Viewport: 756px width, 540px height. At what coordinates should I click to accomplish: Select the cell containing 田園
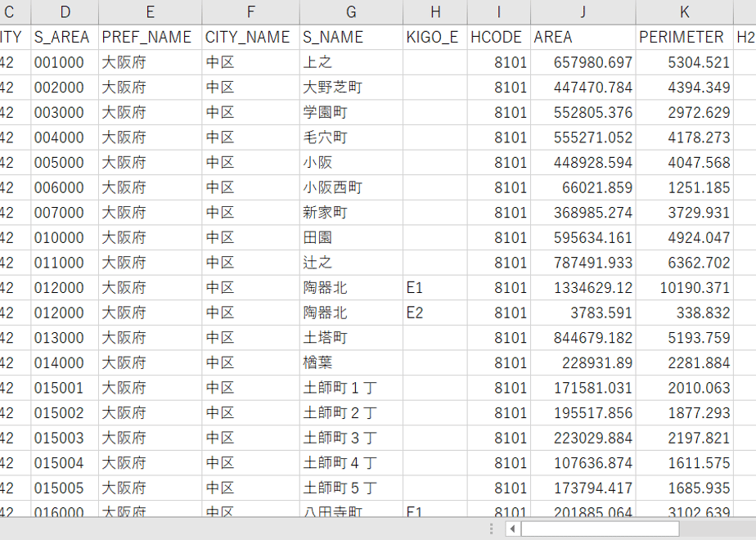pyautogui.click(x=351, y=238)
